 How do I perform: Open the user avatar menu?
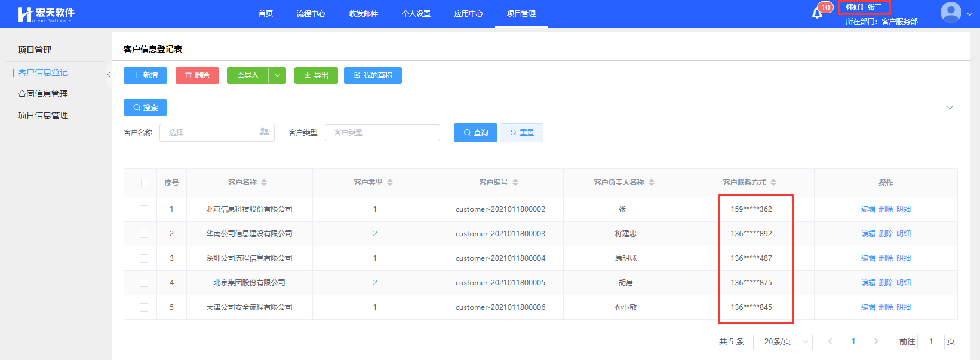pyautogui.click(x=951, y=13)
